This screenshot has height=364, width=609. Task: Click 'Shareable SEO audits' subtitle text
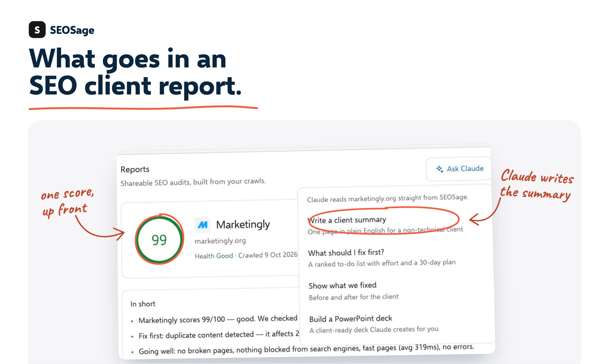coord(193,182)
